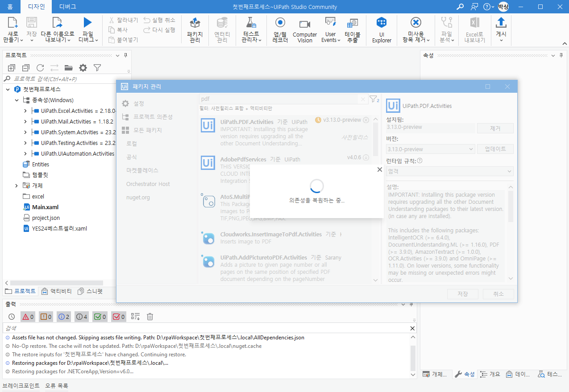Expand UiPath.Excel.Activities dependency

25,111
